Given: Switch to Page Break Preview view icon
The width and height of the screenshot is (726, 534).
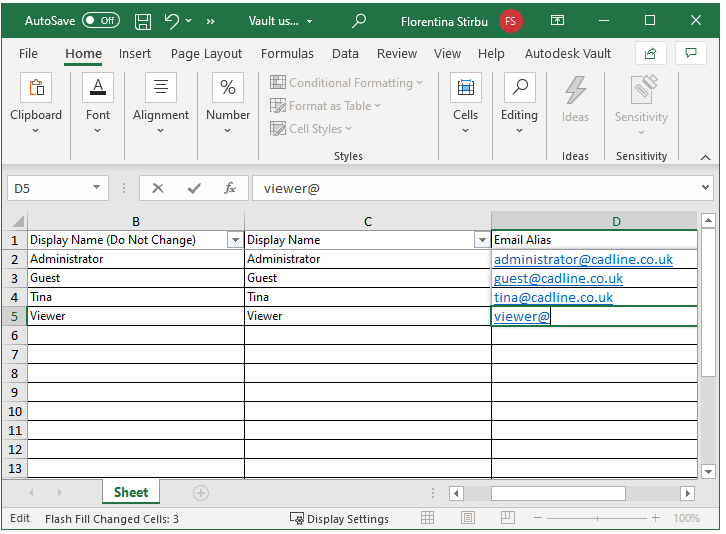Looking at the screenshot, I should (x=507, y=518).
